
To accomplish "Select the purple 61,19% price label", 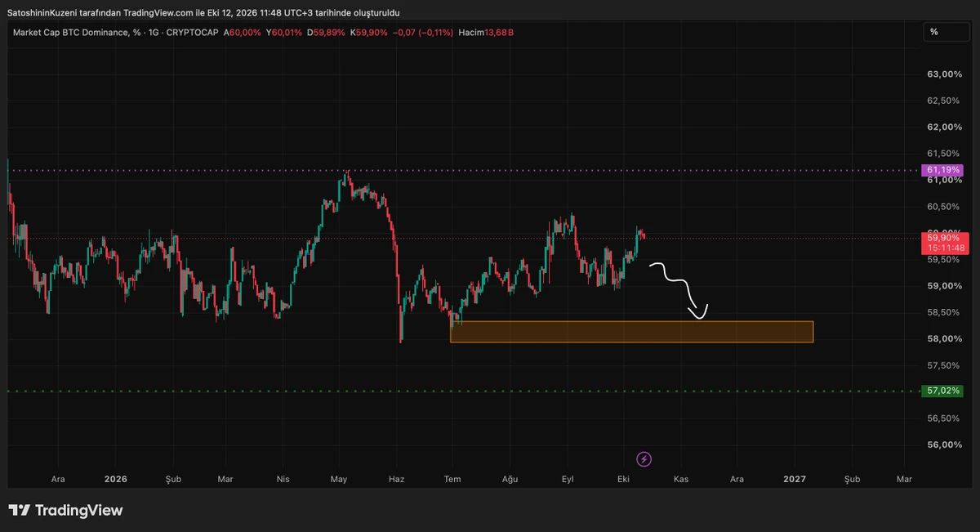I will [942, 170].
